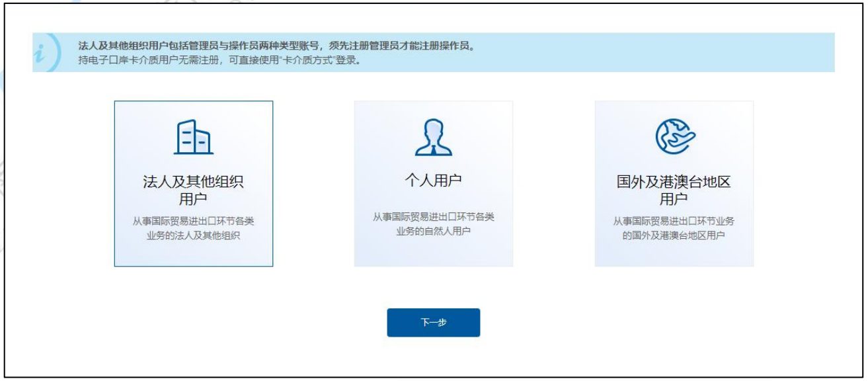Viewport: 868px width, 381px height.
Task: Click the 国外及港澳台地区 用户 title text
Action: tap(674, 190)
